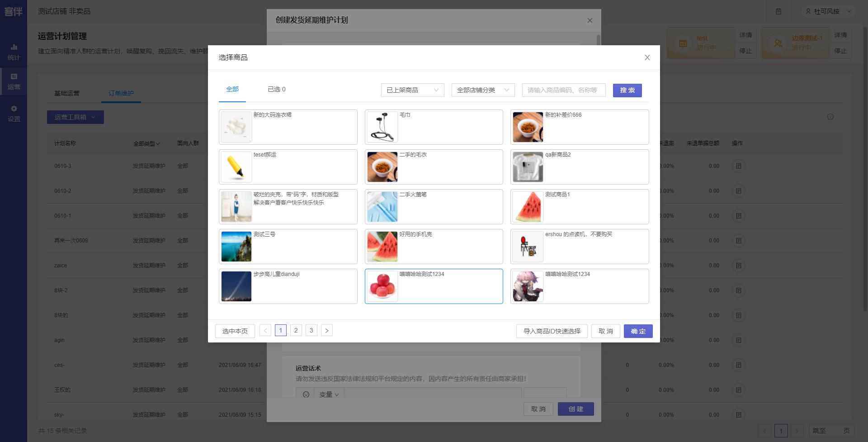Open page 1 of products
The height and width of the screenshot is (442, 868).
coord(281,331)
